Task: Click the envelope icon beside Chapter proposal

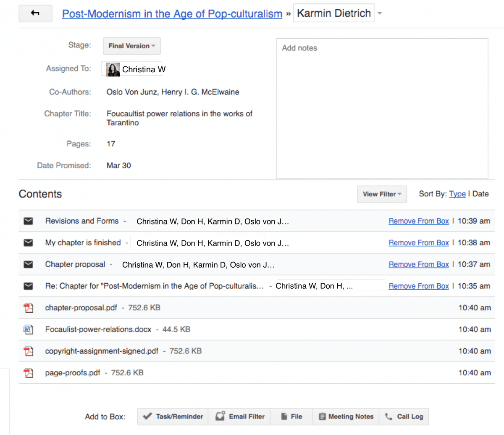Action: 28,264
